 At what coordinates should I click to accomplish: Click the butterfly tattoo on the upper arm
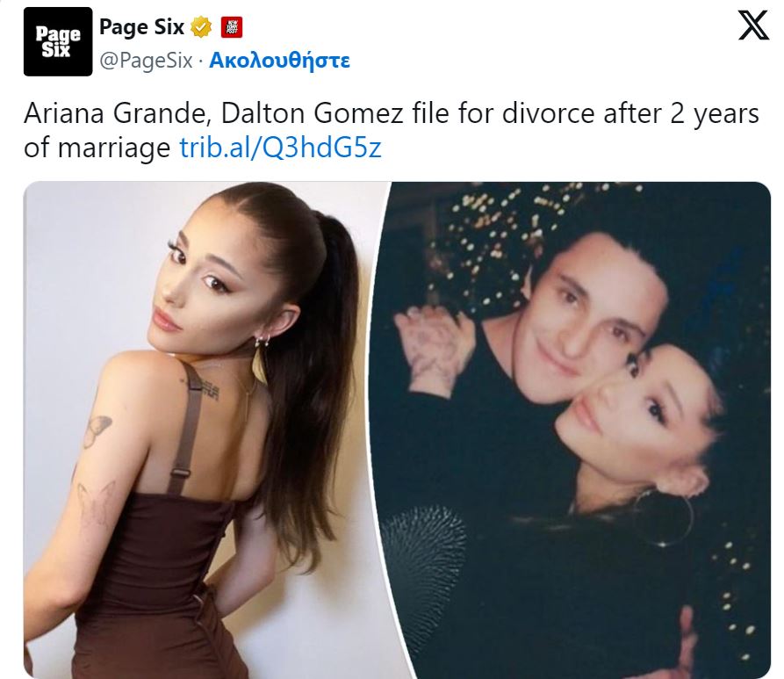[x=96, y=430]
